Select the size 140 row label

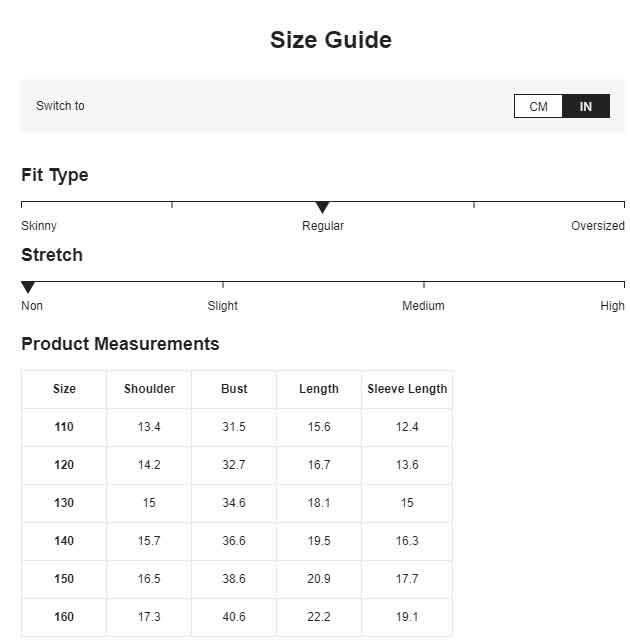(x=64, y=541)
